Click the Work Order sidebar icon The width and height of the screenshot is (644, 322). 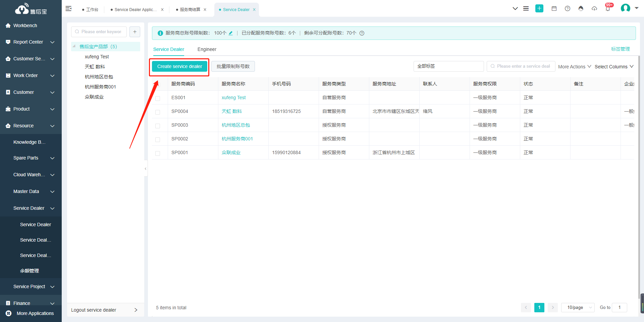point(8,75)
